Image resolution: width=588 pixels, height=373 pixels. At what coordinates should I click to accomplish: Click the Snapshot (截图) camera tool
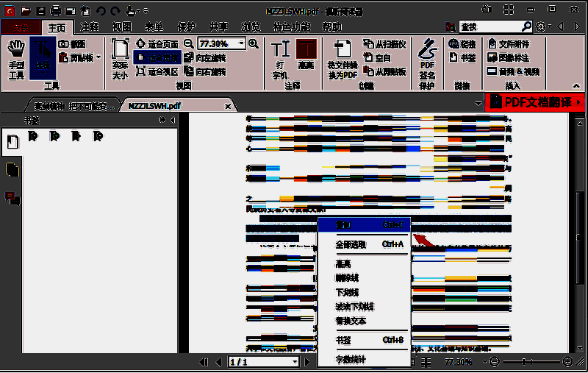tap(72, 44)
